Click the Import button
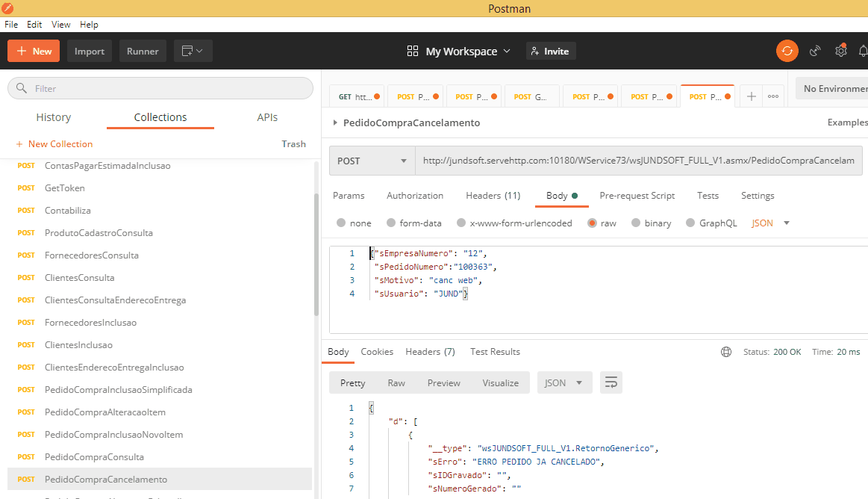The height and width of the screenshot is (499, 868). [x=90, y=51]
